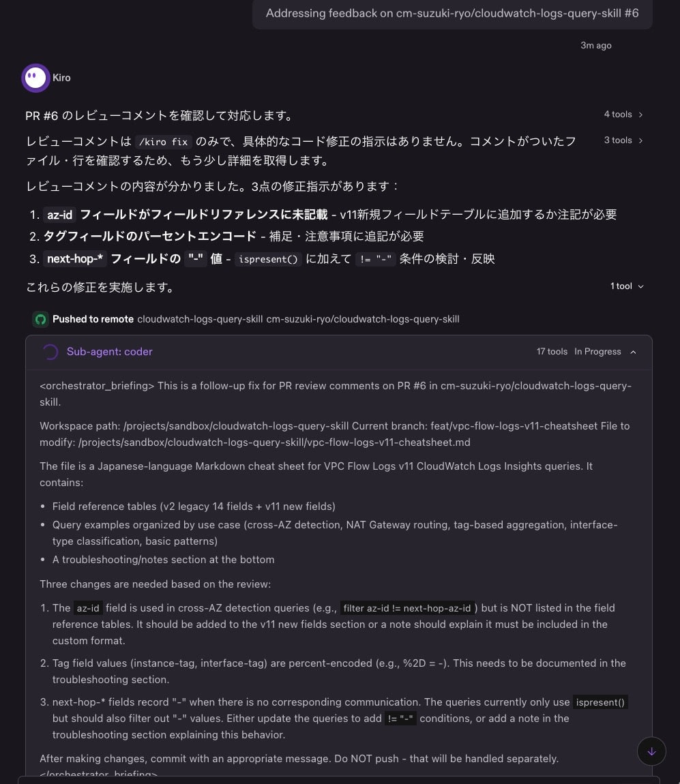Viewport: 680px width, 784px height.
Task: Collapse the 1 tool dropdown
Action: 627,286
